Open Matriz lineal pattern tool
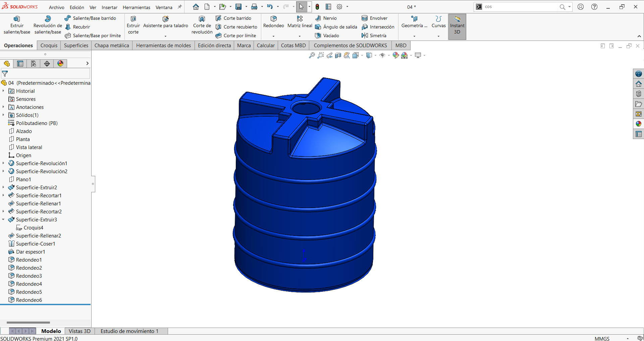644x341 pixels. point(300,22)
